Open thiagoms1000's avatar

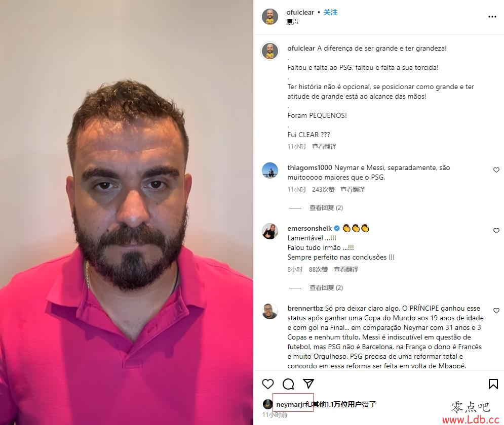pyautogui.click(x=270, y=171)
